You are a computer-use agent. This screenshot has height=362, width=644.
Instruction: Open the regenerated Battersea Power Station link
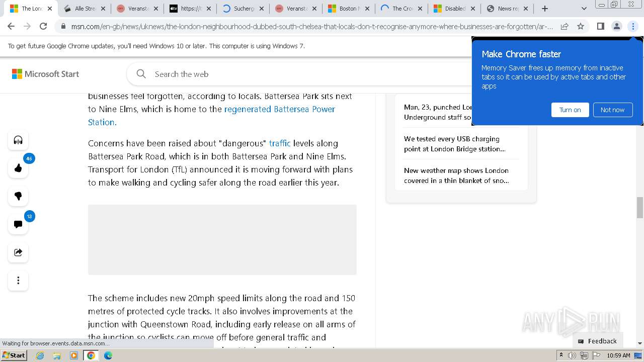point(211,116)
